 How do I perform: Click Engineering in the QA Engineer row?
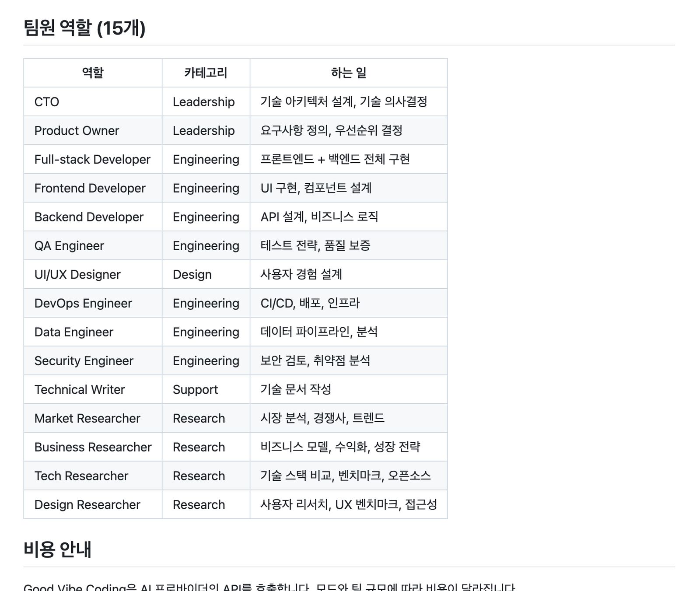206,245
